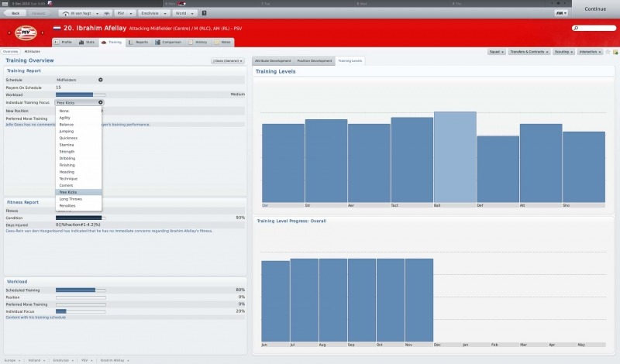Image resolution: width=620 pixels, height=364 pixels.
Task: Choose Penalties in the training focus list
Action: click(x=67, y=206)
